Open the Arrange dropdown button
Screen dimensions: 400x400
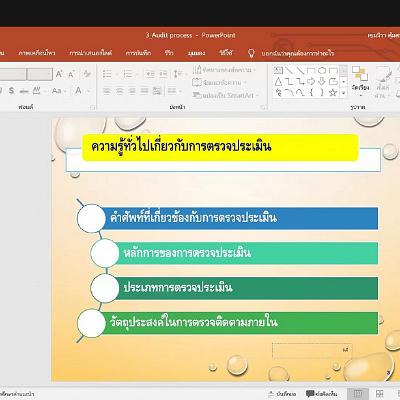[360, 81]
